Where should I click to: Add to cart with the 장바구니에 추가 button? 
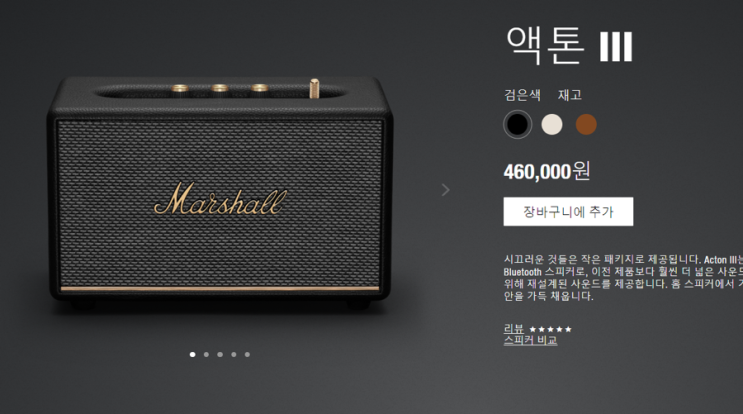tap(568, 211)
